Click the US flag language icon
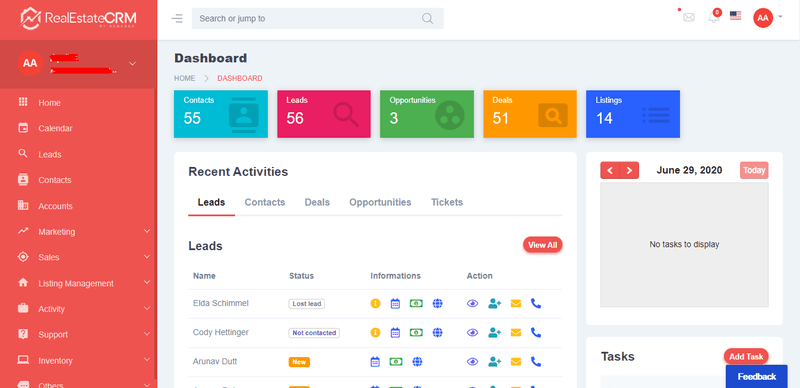The image size is (800, 388). [735, 16]
